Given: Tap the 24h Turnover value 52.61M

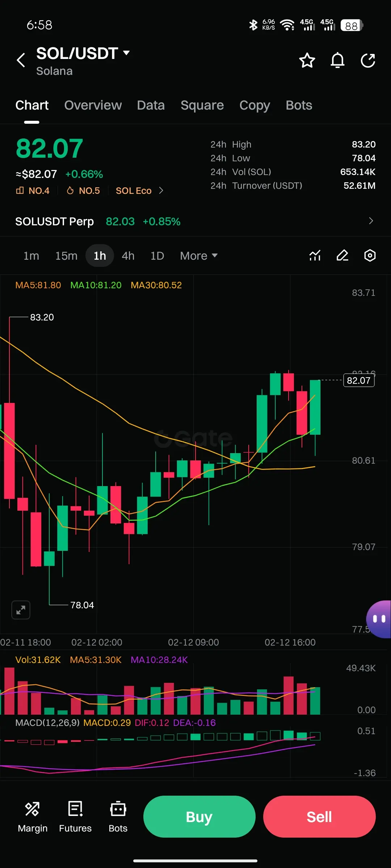Looking at the screenshot, I should [360, 186].
